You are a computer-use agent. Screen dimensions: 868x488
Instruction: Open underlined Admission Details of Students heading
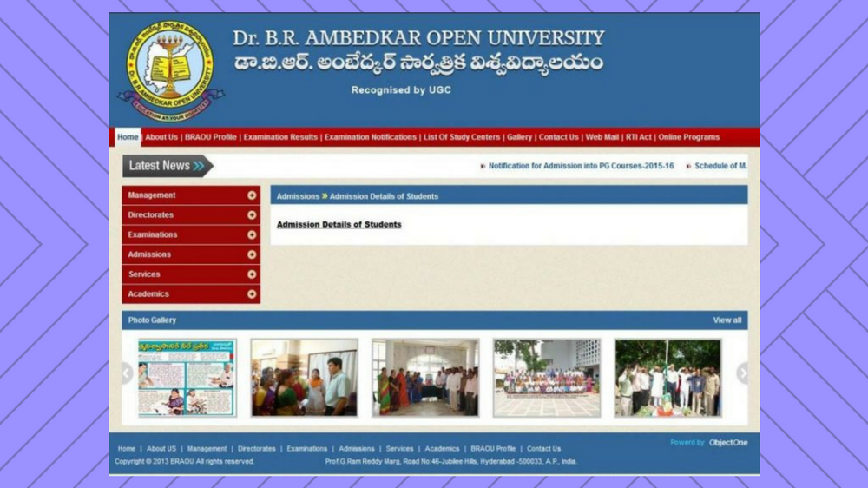click(x=339, y=224)
